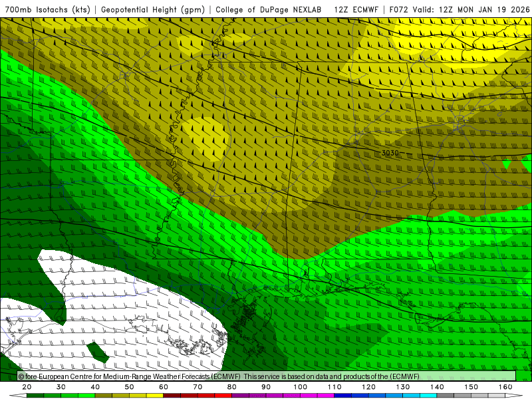Click the 30 knot legend label
The height and width of the screenshot is (399, 532).
click(61, 387)
